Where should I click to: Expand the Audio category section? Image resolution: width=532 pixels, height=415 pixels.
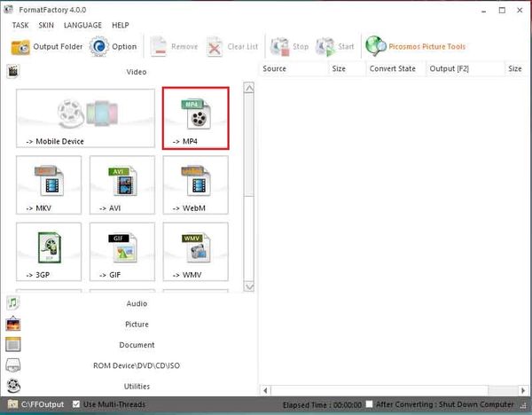pyautogui.click(x=137, y=303)
